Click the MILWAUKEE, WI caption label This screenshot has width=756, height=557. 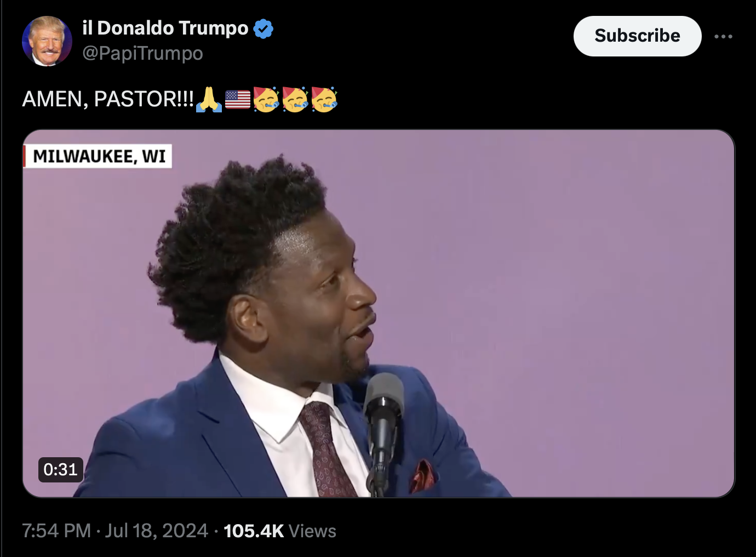[x=98, y=156]
